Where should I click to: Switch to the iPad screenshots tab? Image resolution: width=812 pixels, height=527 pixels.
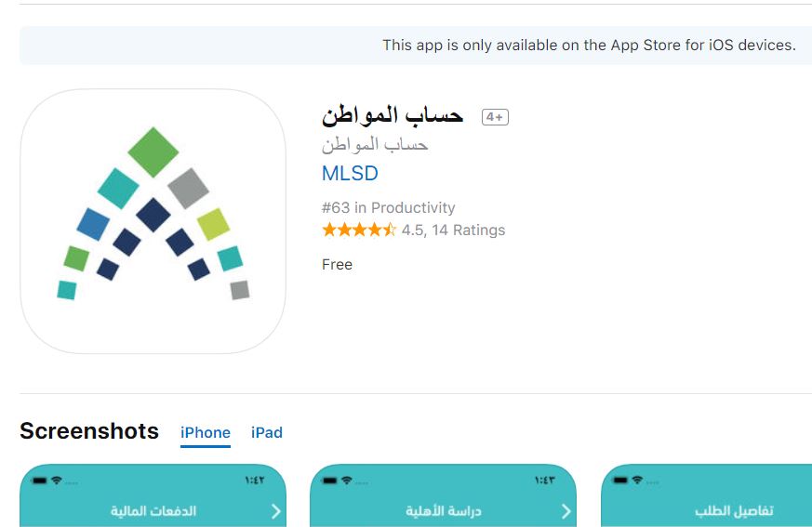(x=267, y=433)
